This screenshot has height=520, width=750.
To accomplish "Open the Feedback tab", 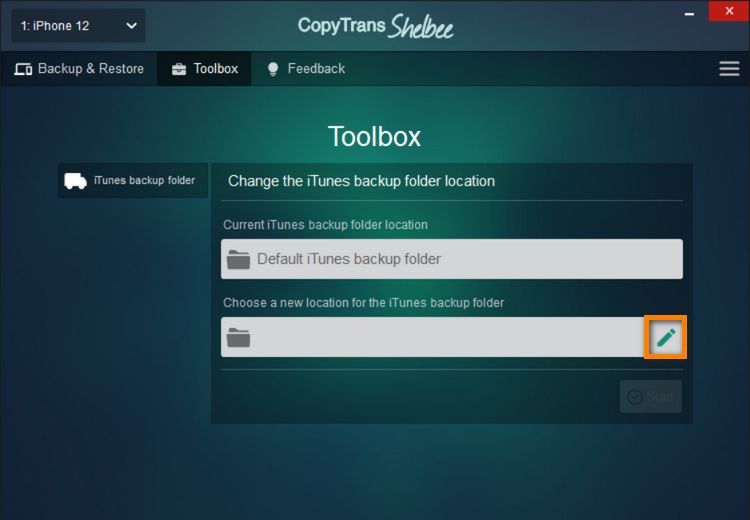I will tap(306, 68).
